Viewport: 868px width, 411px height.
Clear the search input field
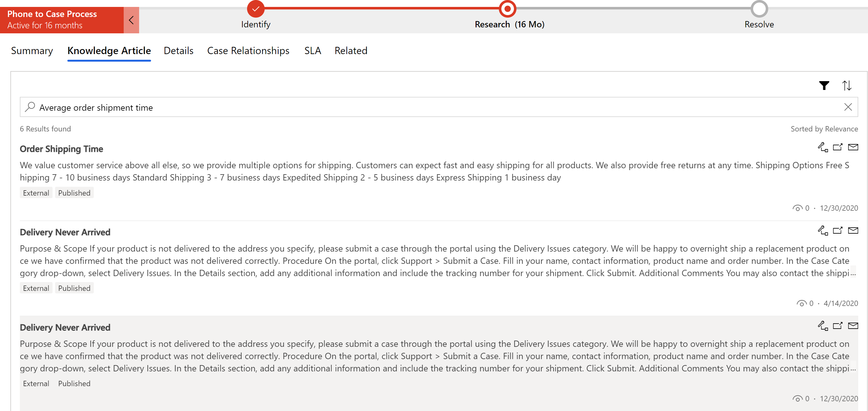848,107
